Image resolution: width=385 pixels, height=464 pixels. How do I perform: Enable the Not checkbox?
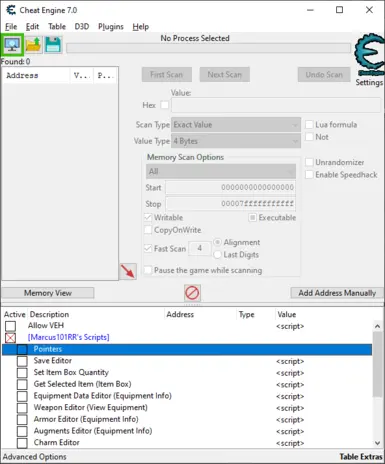point(309,137)
